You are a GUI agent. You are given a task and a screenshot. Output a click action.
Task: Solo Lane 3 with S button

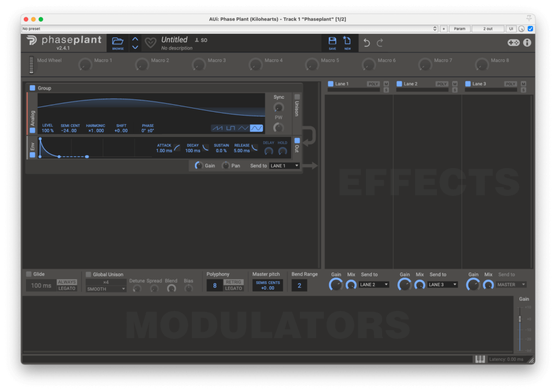[523, 90]
